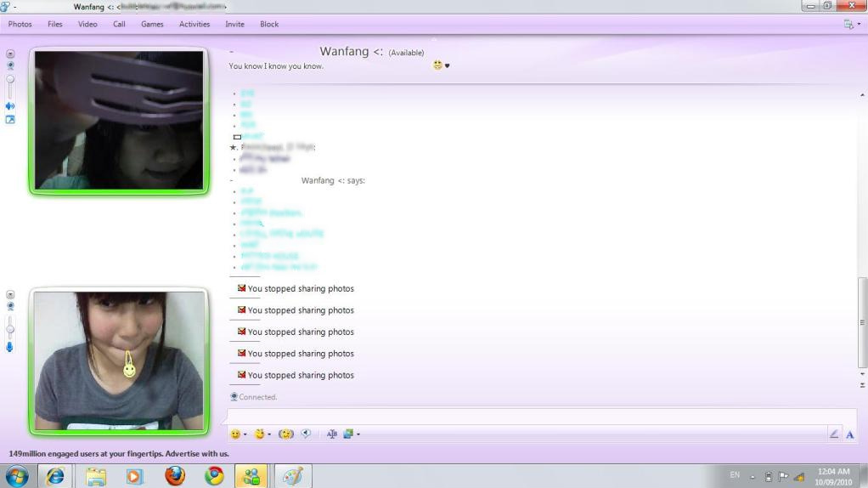
Task: Expand contact webcam options dropdown arrow
Action: coord(10,54)
